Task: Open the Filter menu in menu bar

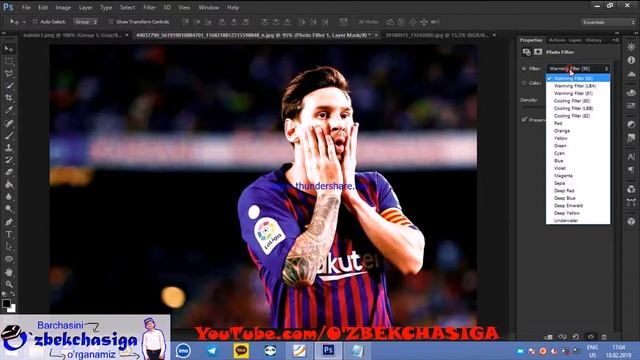Action: [x=149, y=7]
